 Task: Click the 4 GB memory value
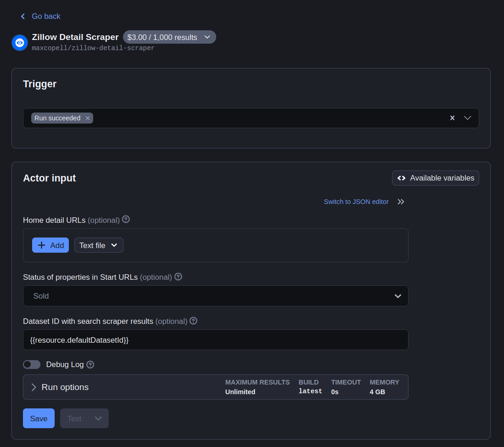[377, 392]
